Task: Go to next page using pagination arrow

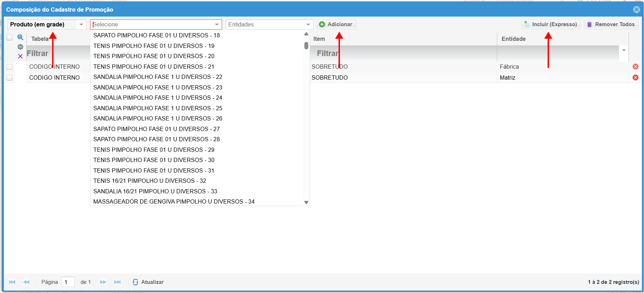Action: tap(103, 282)
